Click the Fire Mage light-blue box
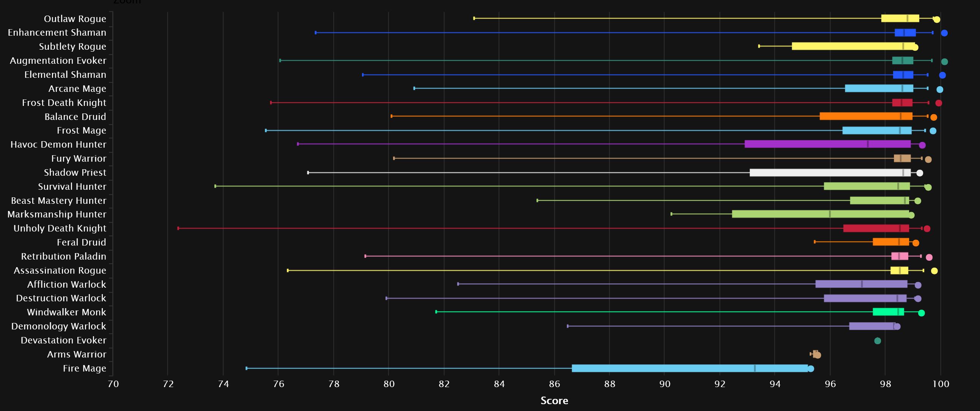The width and height of the screenshot is (980, 411). tap(689, 368)
